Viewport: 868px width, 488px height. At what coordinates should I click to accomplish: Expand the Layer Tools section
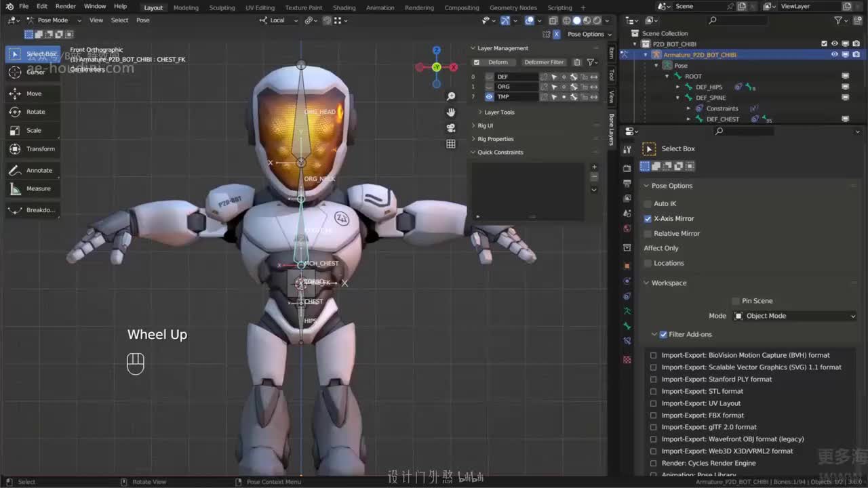point(498,113)
